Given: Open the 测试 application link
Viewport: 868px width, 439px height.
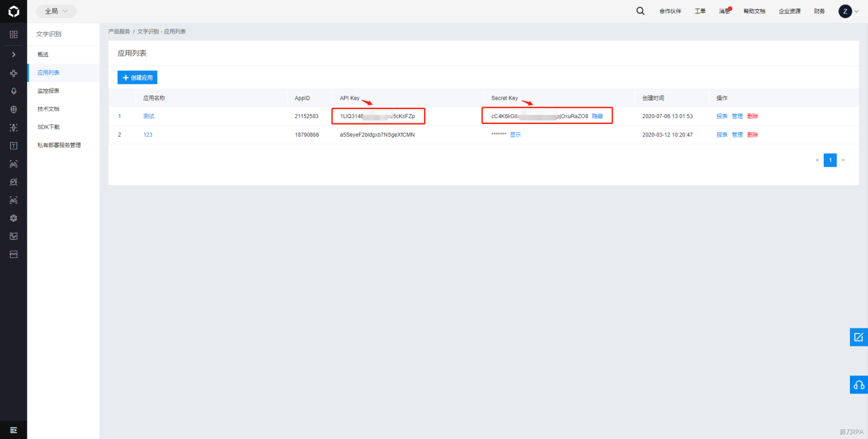Looking at the screenshot, I should coord(149,116).
